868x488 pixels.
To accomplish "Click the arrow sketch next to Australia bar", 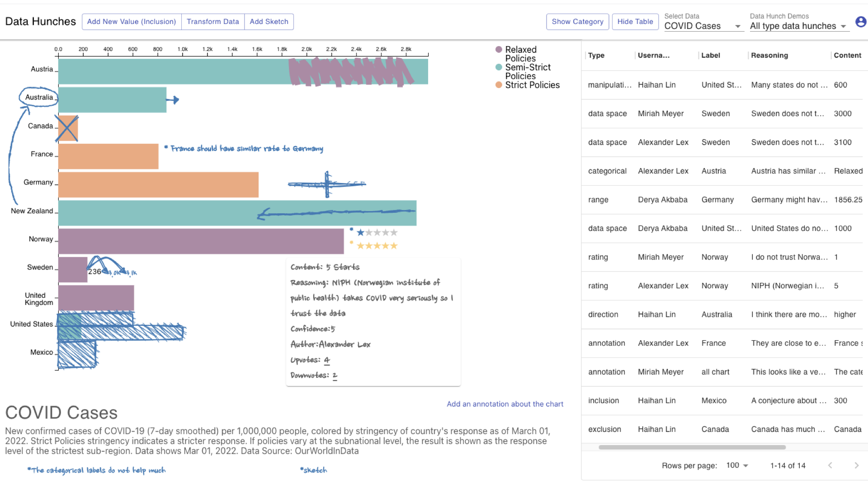I will 173,100.
